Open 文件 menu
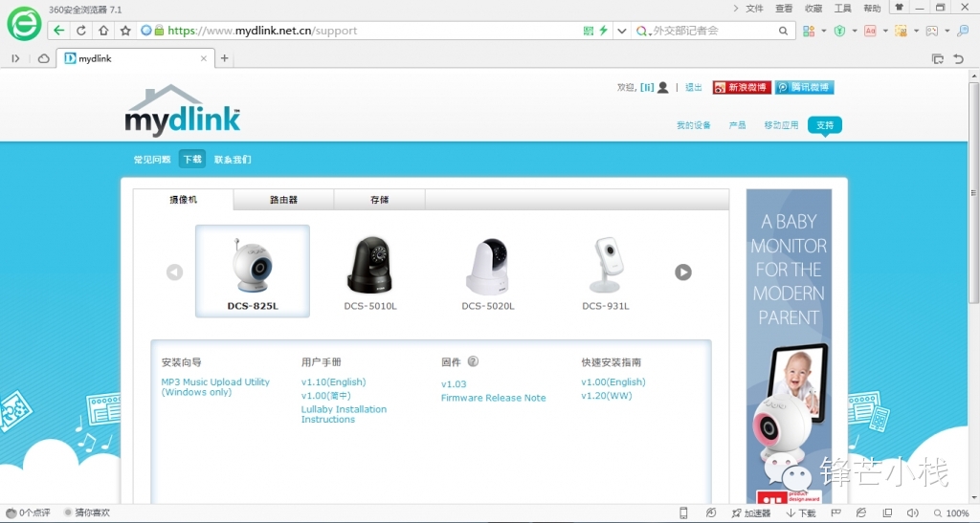Viewport: 980px width, 523px height. click(755, 8)
